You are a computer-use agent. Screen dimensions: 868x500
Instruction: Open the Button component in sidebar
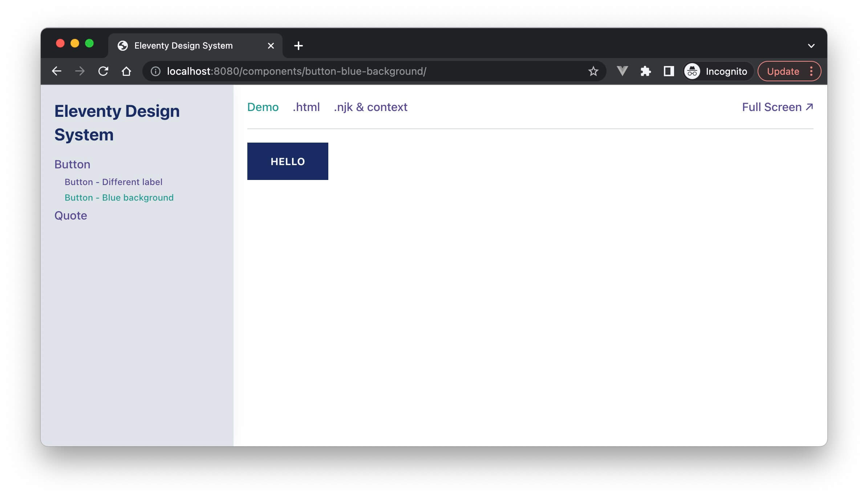(x=72, y=164)
